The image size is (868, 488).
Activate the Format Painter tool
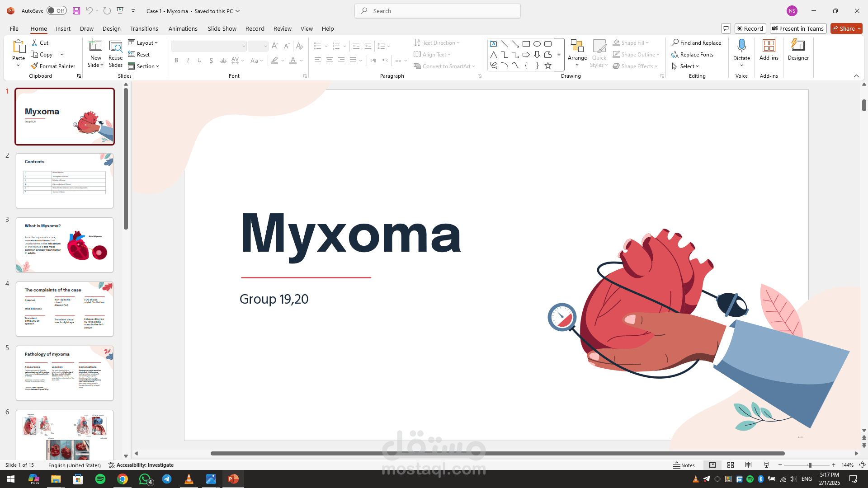pyautogui.click(x=53, y=66)
